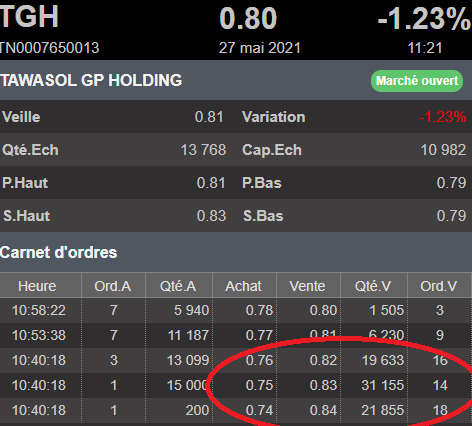This screenshot has width=472, height=426.
Task: Select the Cap.Ech value 10 982
Action: pos(443,150)
